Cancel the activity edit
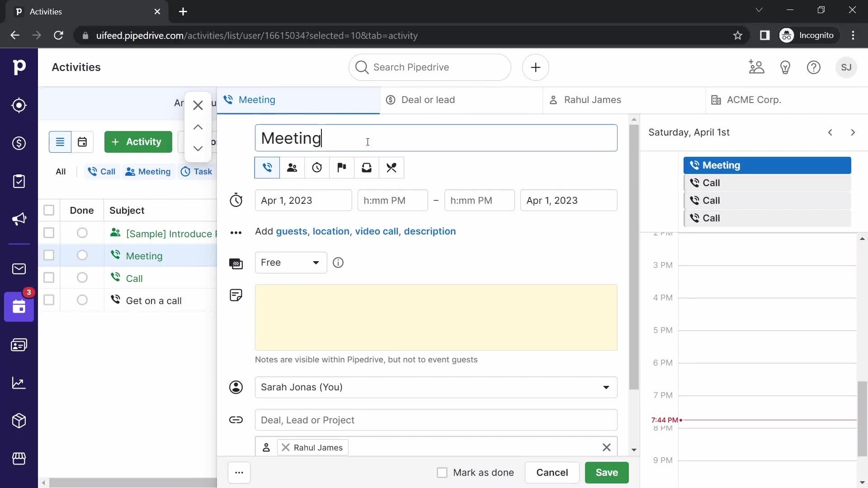Viewport: 868px width, 488px height. 552,473
